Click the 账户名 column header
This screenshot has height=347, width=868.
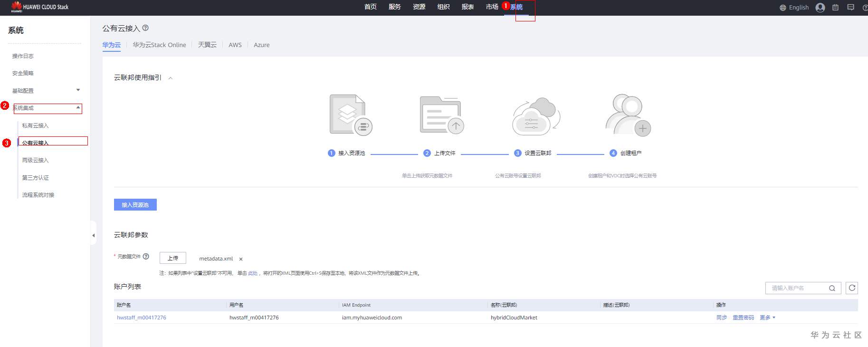click(124, 305)
